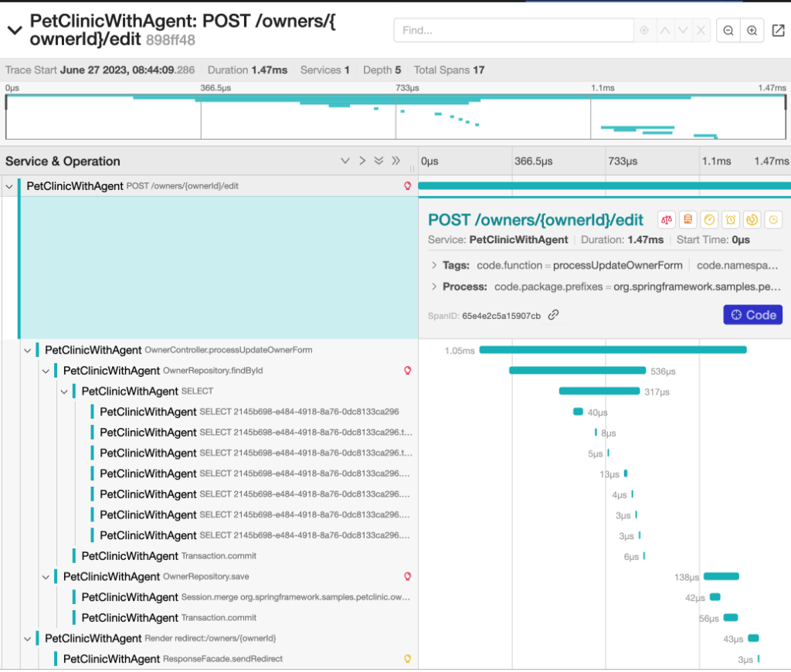Expand all spans with double down chevron
This screenshot has height=672, width=791.
tap(379, 161)
